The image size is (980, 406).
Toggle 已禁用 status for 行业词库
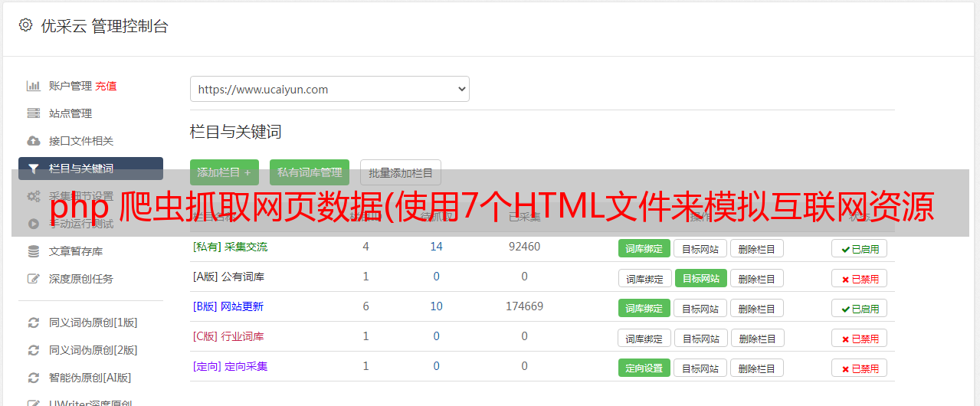[x=860, y=338]
